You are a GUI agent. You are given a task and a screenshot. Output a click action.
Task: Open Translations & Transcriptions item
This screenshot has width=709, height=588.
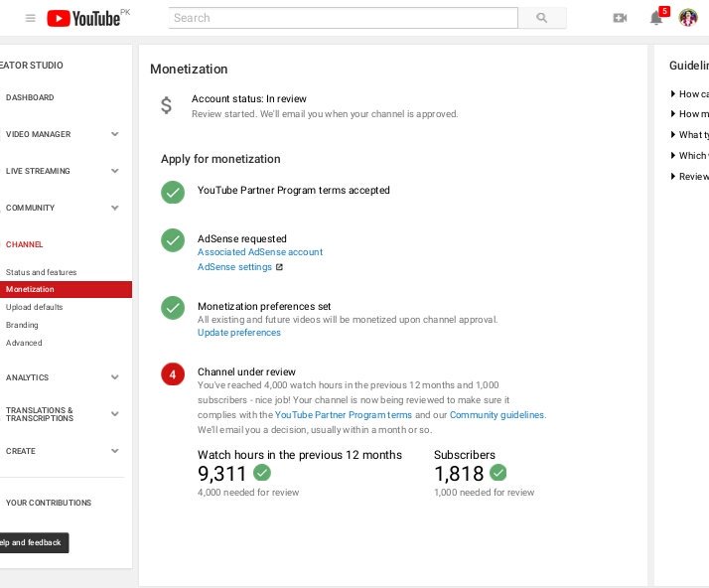click(x=40, y=414)
